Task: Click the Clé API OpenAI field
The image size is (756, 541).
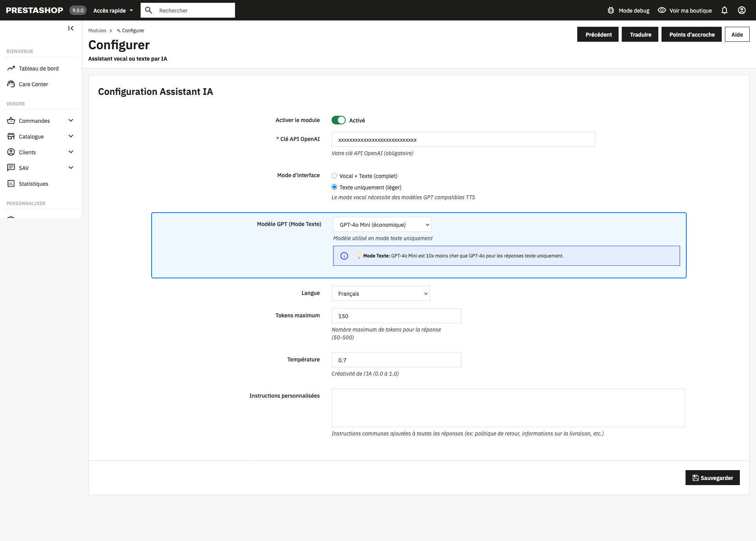Action: coord(463,139)
